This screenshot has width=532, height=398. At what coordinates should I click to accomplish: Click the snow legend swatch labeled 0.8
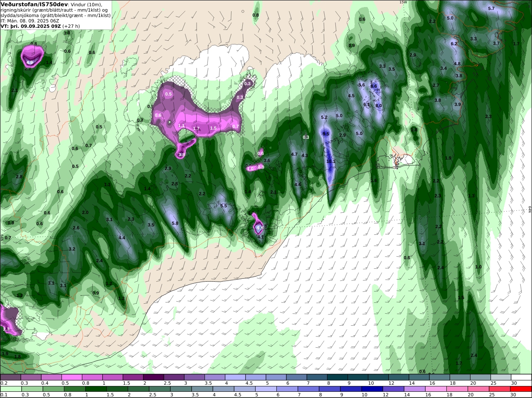point(92,377)
